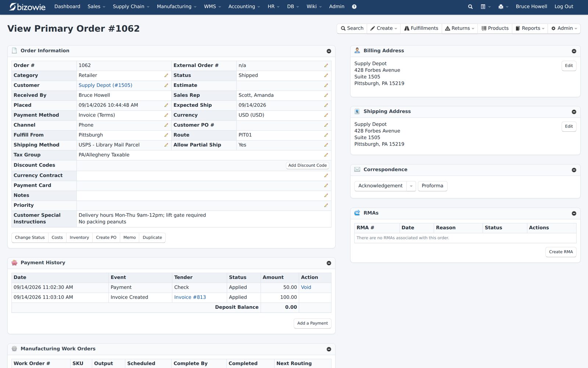Edit the Priority pencil icon
588x368 pixels.
pos(326,205)
